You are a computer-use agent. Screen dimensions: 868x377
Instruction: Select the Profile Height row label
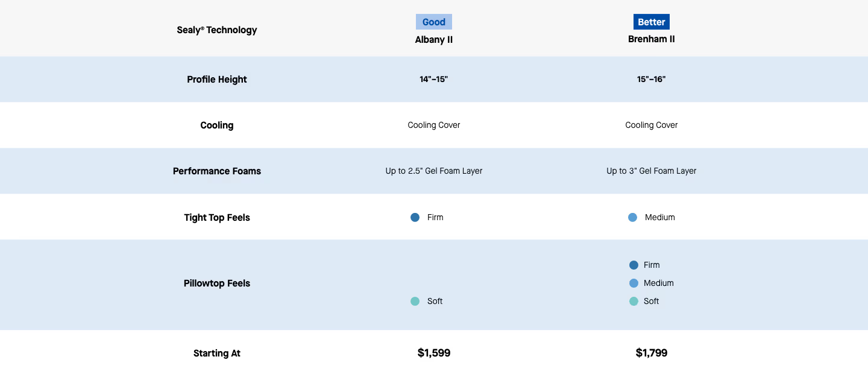click(x=217, y=79)
